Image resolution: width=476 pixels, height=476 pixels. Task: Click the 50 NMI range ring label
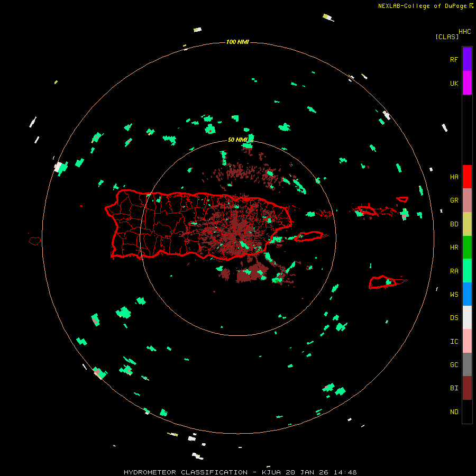(x=237, y=140)
